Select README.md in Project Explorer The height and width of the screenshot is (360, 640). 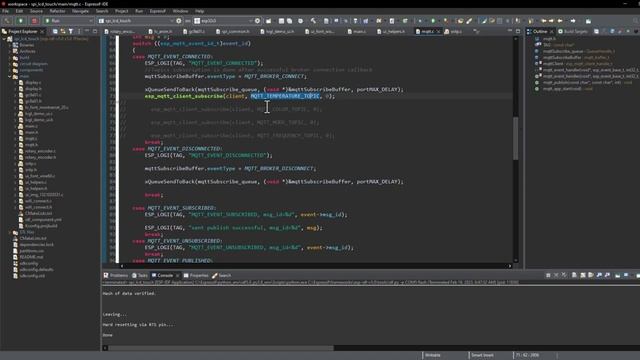[x=31, y=257]
